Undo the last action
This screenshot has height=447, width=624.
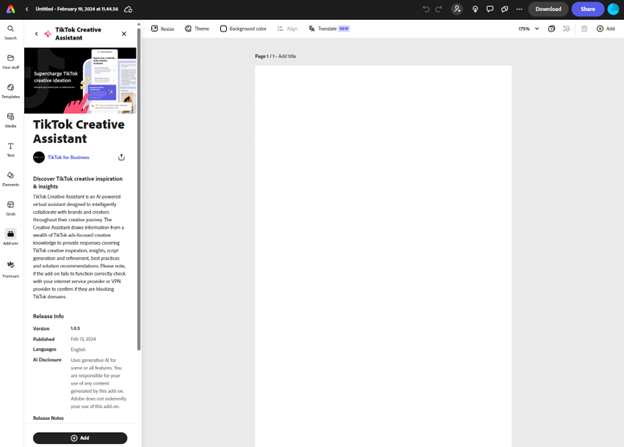coord(426,9)
